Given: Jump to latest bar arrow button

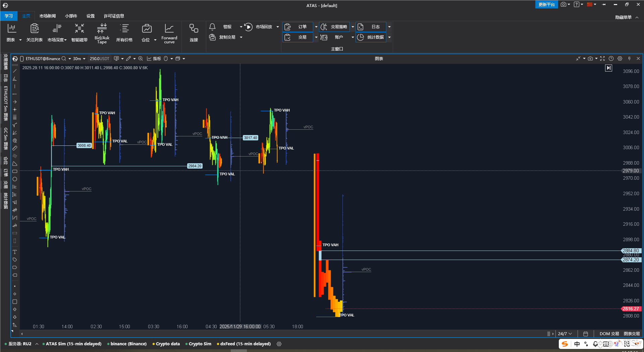Looking at the screenshot, I should click(608, 68).
